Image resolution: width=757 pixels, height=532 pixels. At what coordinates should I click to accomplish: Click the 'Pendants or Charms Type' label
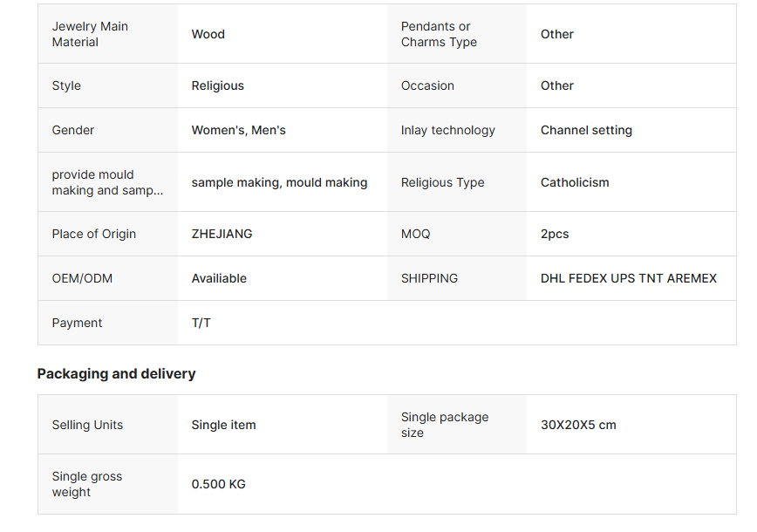(439, 34)
